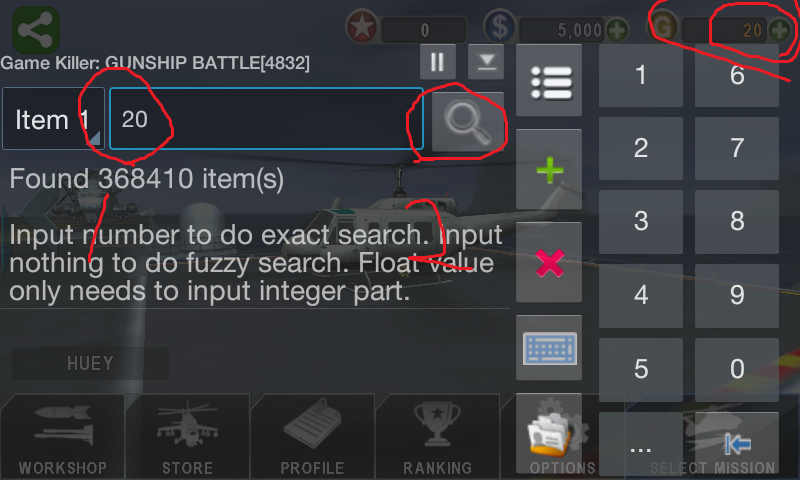Tap digit 6 on keypad
This screenshot has height=480, width=800.
(x=737, y=75)
